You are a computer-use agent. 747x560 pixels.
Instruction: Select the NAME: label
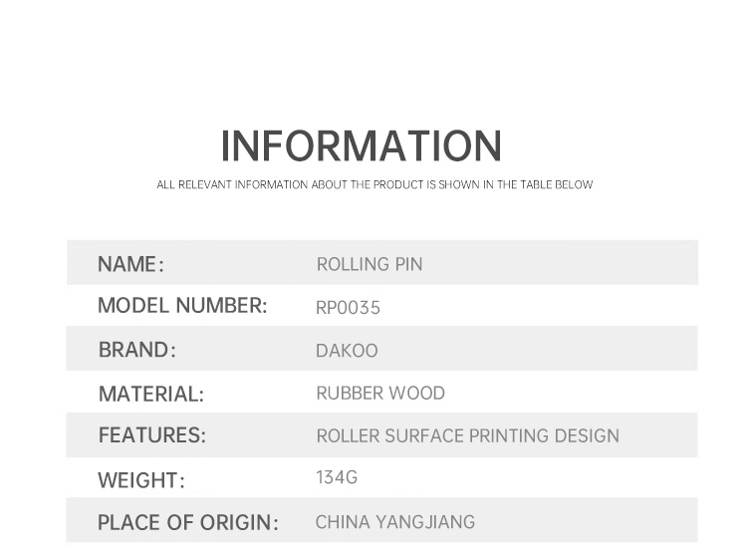pos(130,264)
